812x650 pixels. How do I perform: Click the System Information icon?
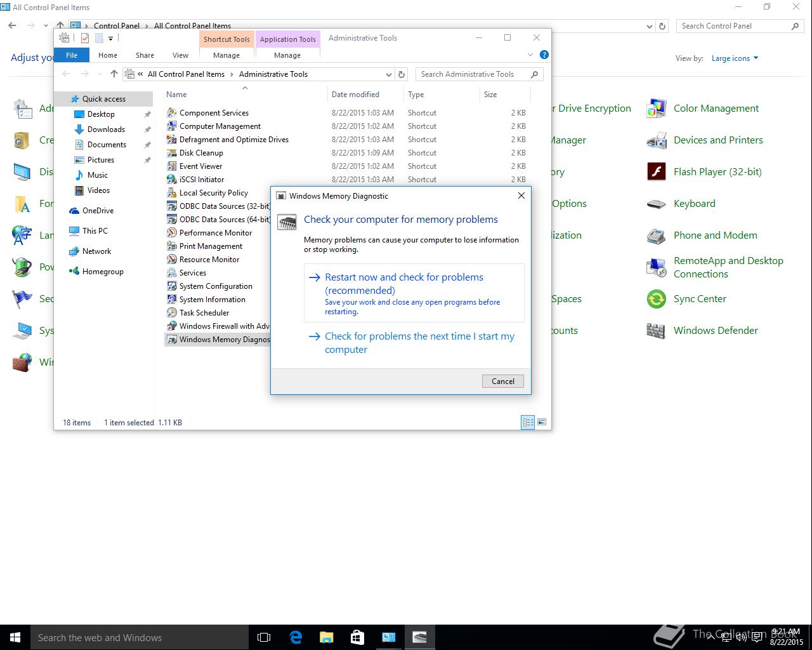[171, 300]
